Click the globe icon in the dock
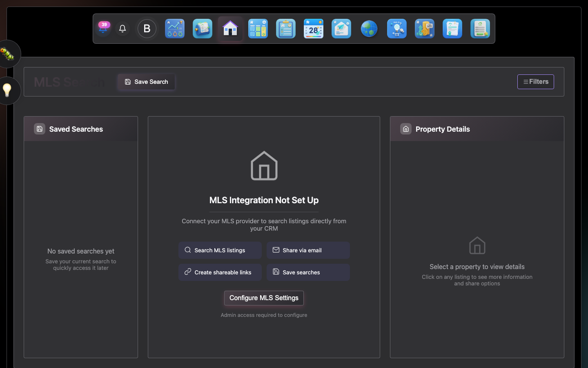Screen dimensions: 588x368 369,29
